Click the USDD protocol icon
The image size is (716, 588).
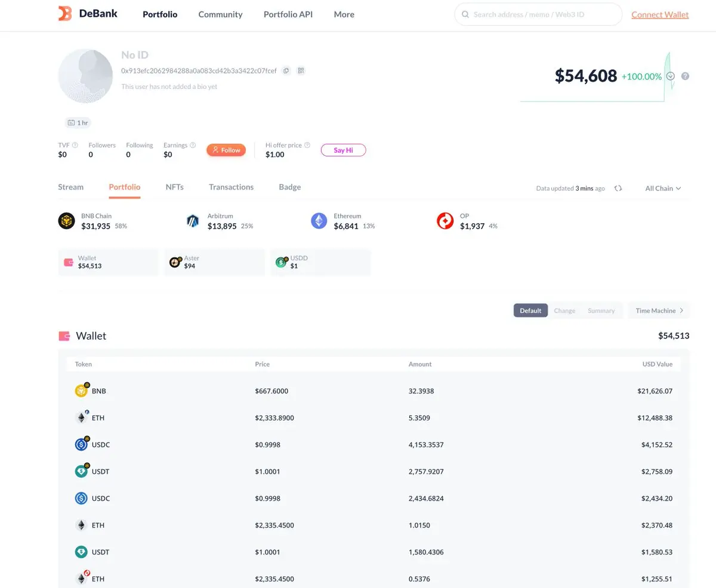point(282,262)
